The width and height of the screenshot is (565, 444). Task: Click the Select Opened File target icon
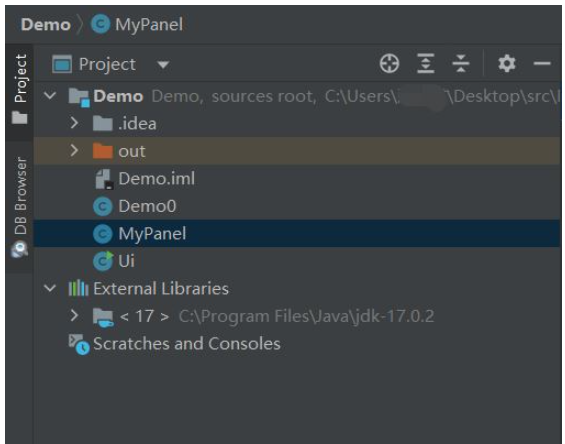[x=389, y=64]
